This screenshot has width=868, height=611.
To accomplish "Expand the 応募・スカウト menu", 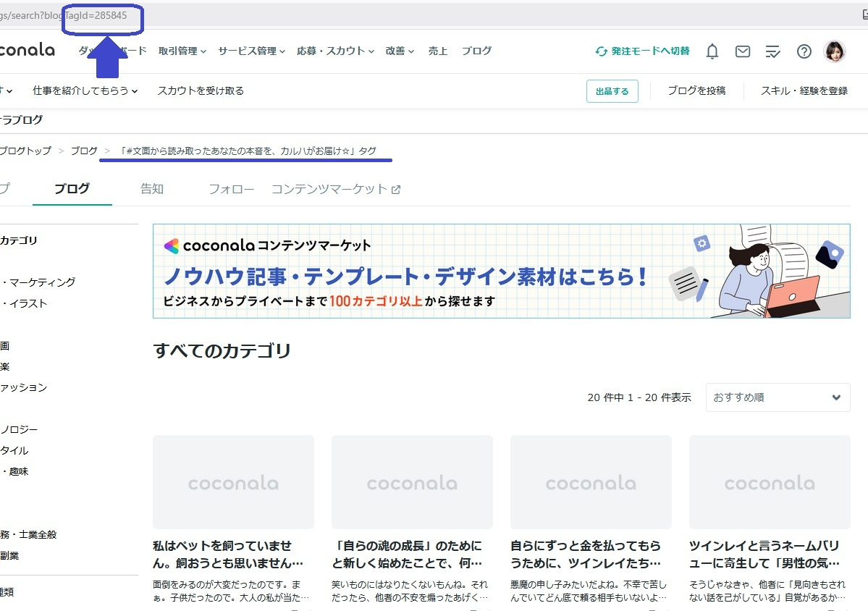I will [x=335, y=51].
